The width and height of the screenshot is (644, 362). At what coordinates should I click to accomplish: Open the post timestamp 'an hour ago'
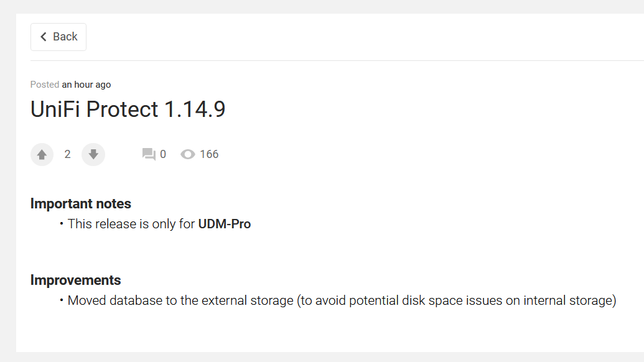point(86,84)
